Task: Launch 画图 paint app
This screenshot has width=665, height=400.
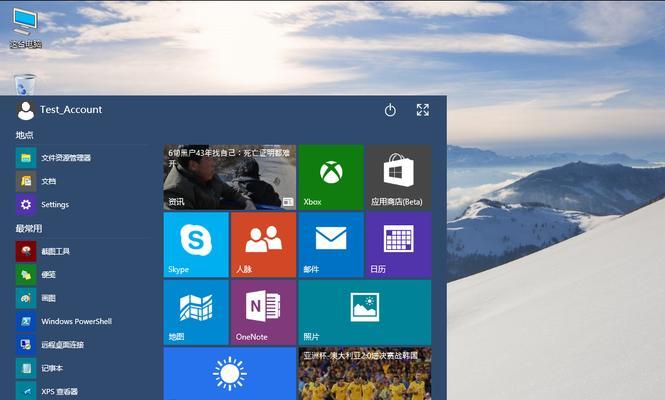Action: pos(81,298)
